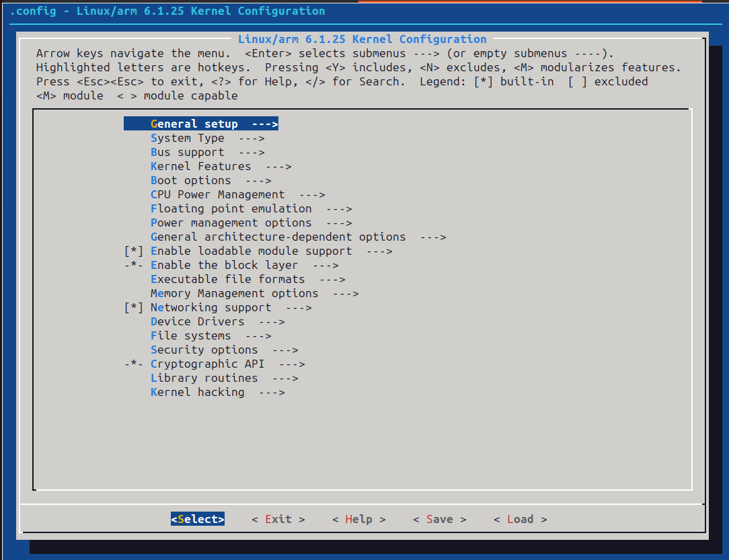Expand arrow beside Enable the block layer
This screenshot has height=560, width=729.
tap(325, 266)
